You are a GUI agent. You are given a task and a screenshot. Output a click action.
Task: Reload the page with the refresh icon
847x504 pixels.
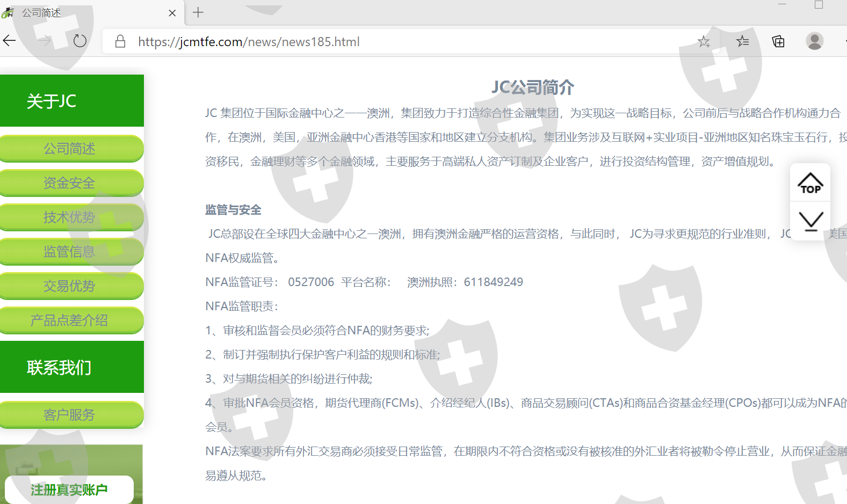pyautogui.click(x=80, y=41)
